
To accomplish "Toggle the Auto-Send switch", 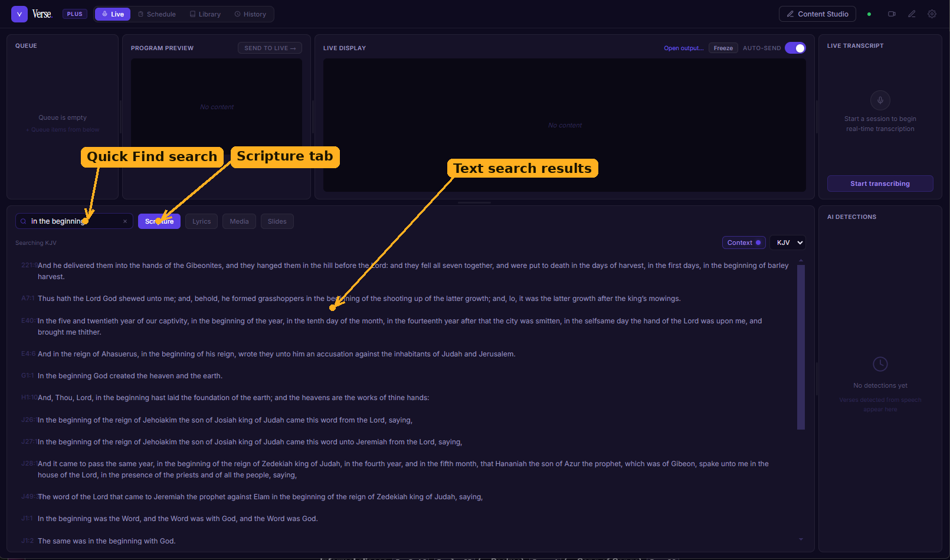I will [x=795, y=48].
